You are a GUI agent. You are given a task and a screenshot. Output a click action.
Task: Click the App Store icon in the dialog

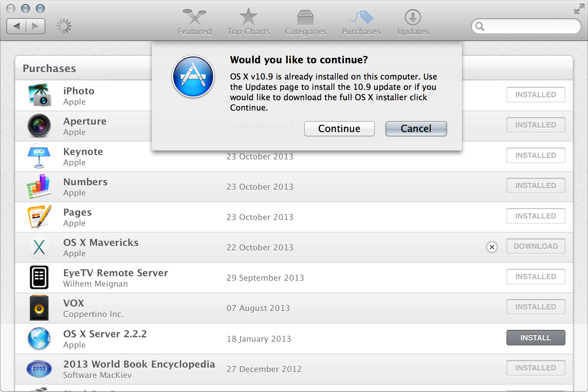point(193,77)
